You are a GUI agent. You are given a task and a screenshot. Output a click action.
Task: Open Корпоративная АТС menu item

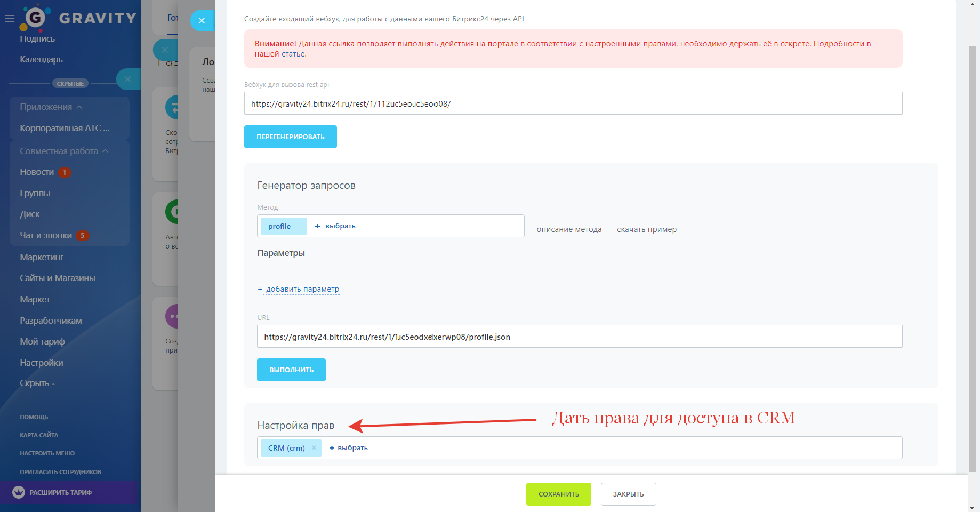point(65,128)
